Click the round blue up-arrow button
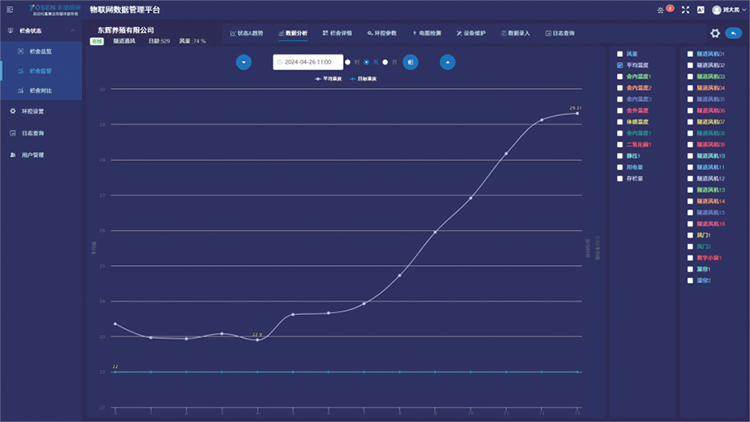Image resolution: width=750 pixels, height=422 pixels. pyautogui.click(x=447, y=62)
